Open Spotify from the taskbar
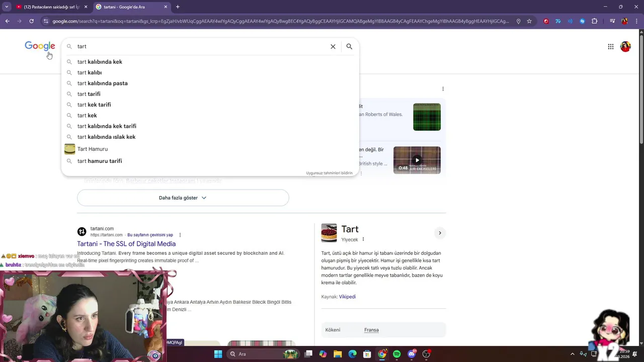This screenshot has height=362, width=644. coord(396,354)
